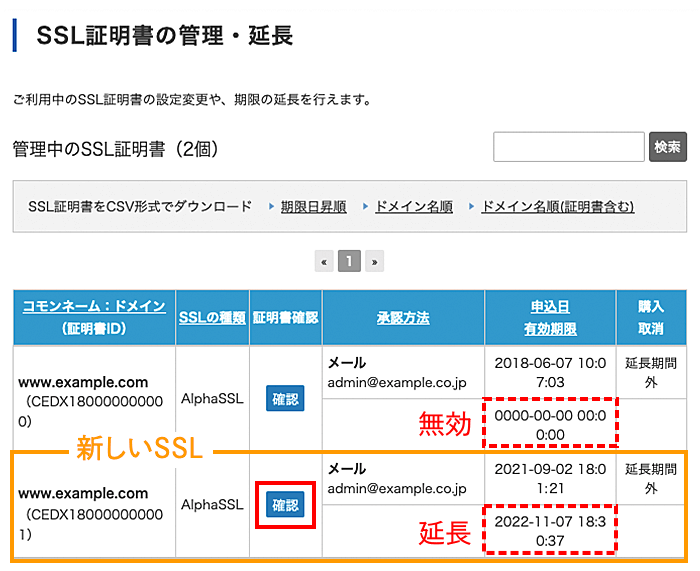Click the 証明書確認 column header
The image size is (700, 571).
coord(285,318)
